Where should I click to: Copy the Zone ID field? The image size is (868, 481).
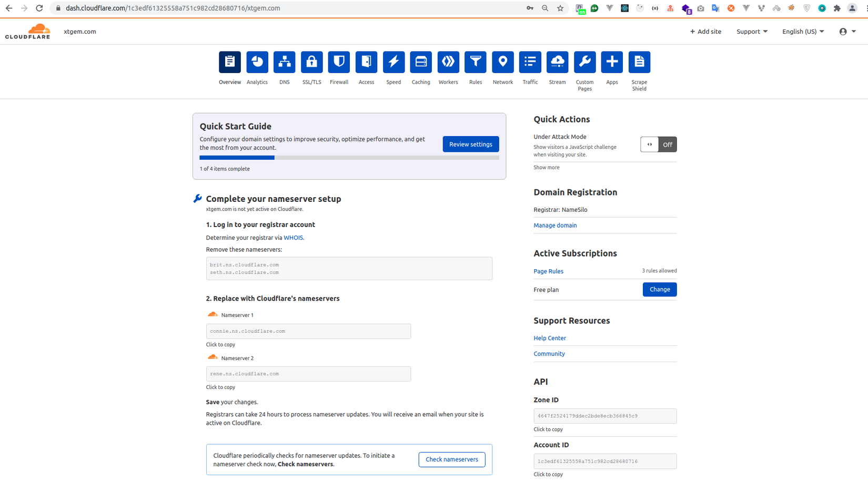pos(604,416)
